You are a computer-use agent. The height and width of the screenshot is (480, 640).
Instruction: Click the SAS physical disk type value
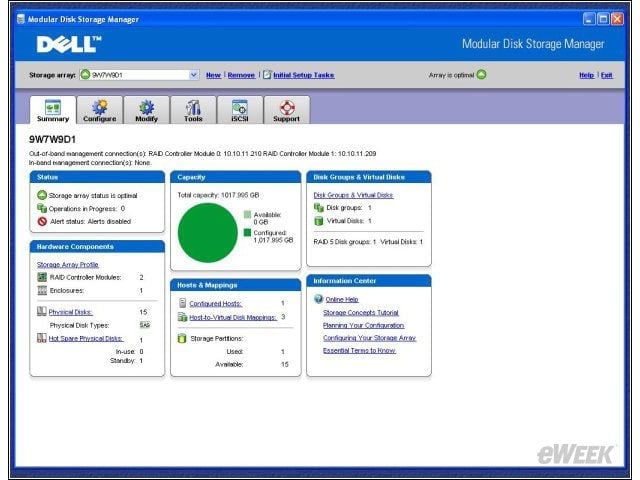pyautogui.click(x=145, y=325)
